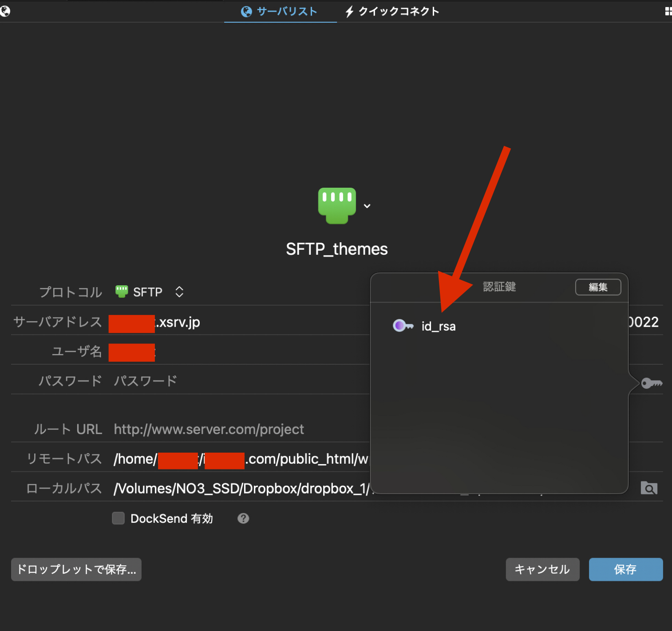Click the folder browse icon for ローカルパス
The image size is (672, 631).
coord(648,488)
